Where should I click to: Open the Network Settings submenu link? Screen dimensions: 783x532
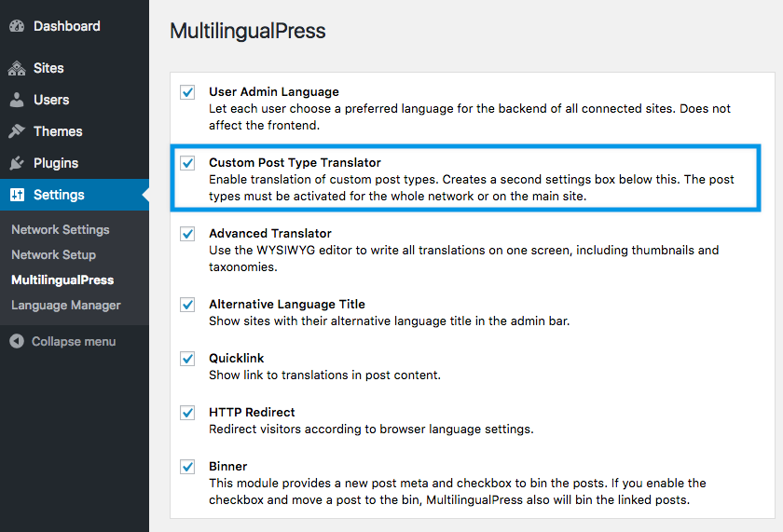[61, 229]
